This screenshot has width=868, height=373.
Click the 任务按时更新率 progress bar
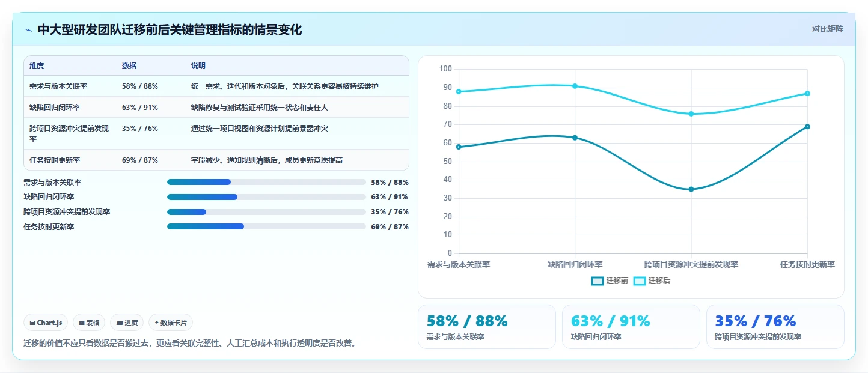(x=266, y=226)
